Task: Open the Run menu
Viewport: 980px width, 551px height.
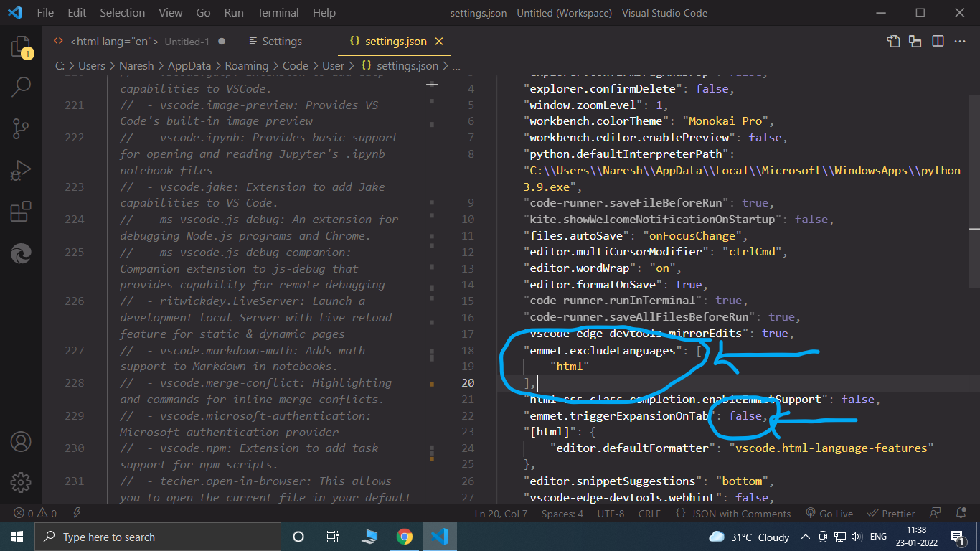Action: coord(234,13)
